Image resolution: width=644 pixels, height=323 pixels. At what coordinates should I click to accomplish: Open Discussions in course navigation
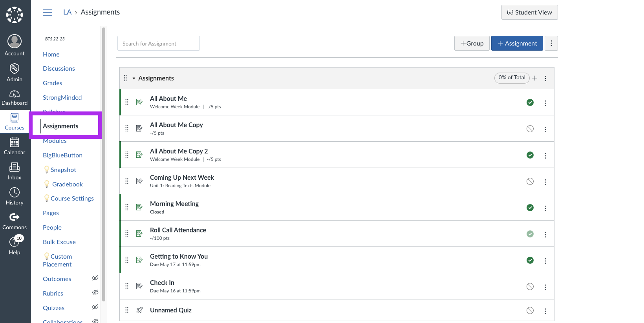(59, 68)
